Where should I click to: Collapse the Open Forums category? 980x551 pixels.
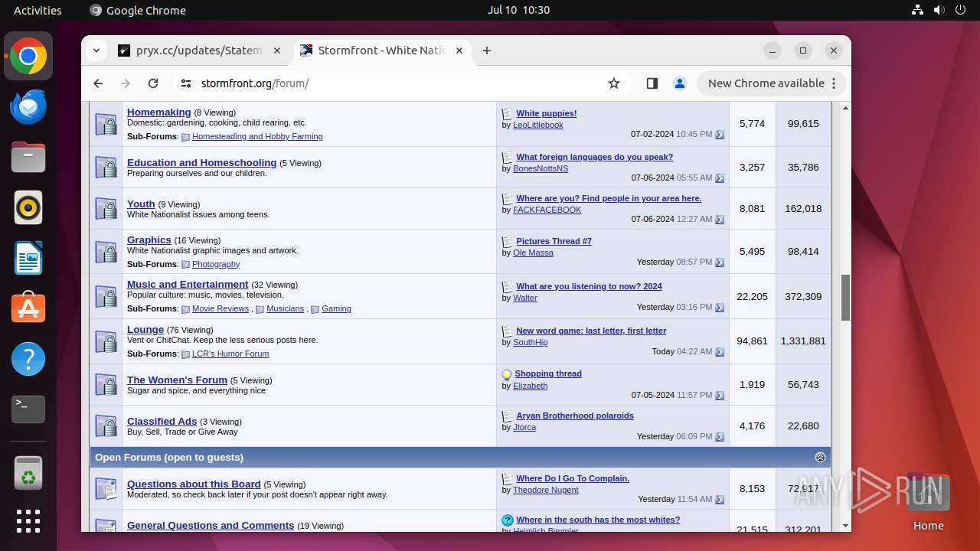tap(820, 457)
